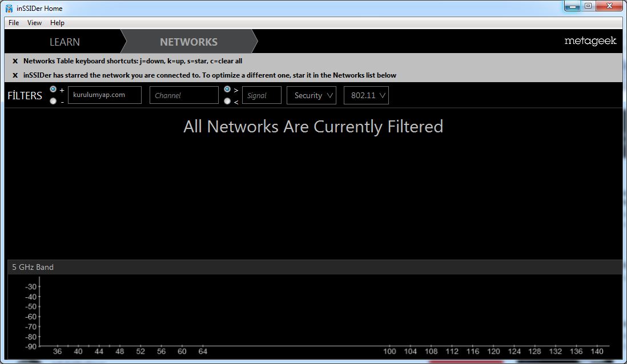Image resolution: width=627 pixels, height=364 pixels.
Task: Click channel 36 on the graph axis
Action: 58,351
